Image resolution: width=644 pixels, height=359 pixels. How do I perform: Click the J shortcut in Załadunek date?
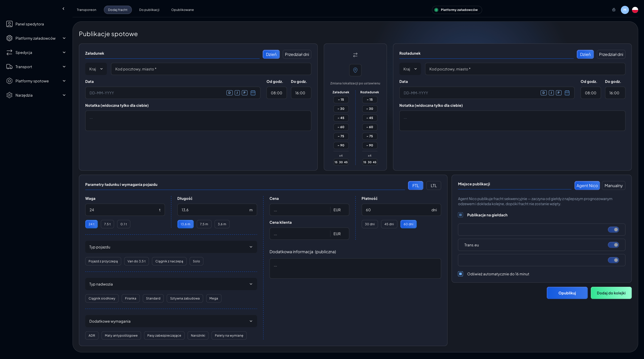237,93
